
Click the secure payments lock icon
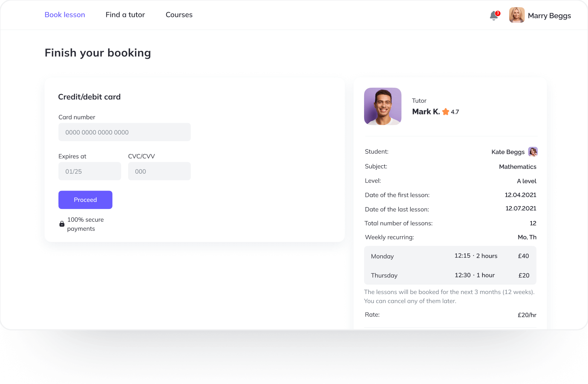tap(62, 224)
